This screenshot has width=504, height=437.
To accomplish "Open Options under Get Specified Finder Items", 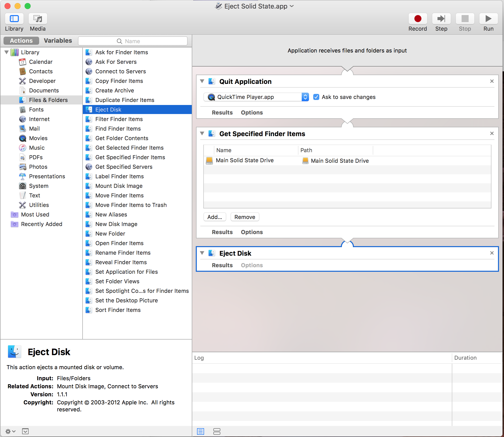I will (252, 232).
